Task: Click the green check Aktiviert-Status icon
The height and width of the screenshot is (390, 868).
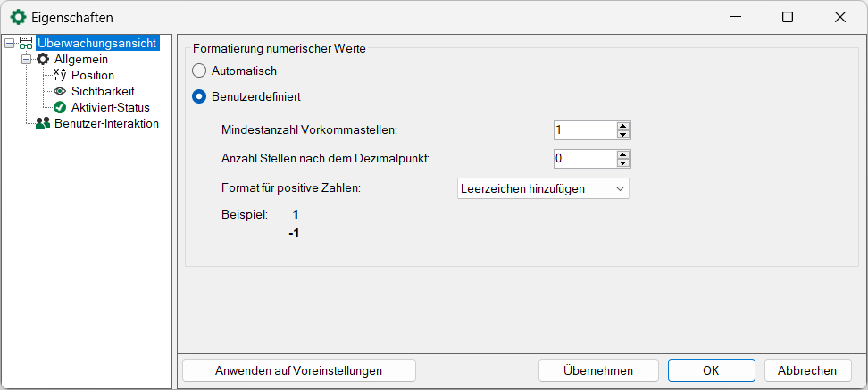Action: (x=60, y=107)
